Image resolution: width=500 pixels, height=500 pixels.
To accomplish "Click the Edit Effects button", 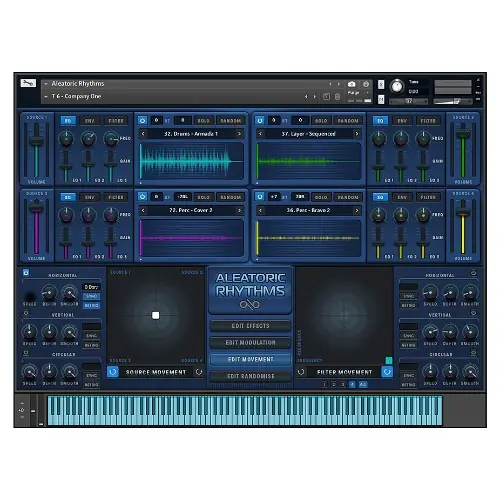I will (x=250, y=326).
